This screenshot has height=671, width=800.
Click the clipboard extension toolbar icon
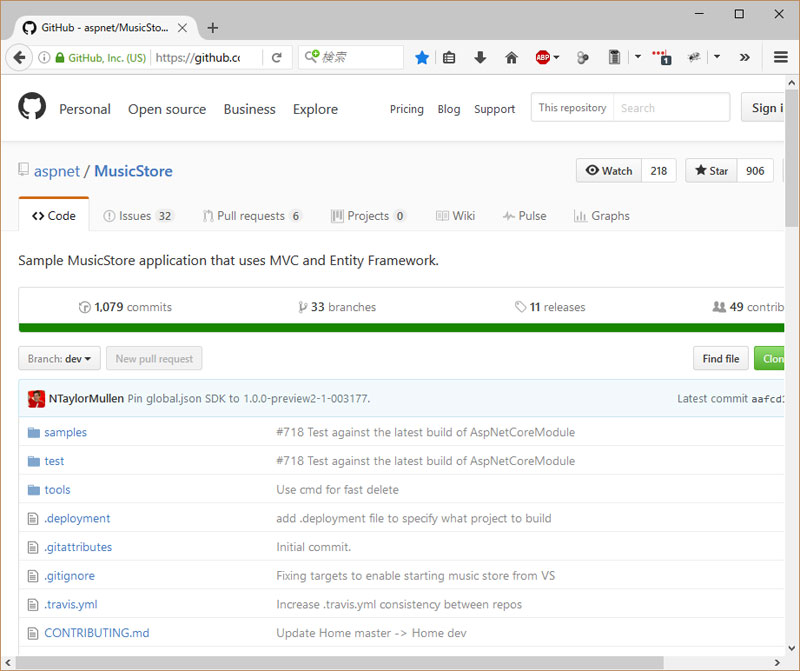point(614,57)
